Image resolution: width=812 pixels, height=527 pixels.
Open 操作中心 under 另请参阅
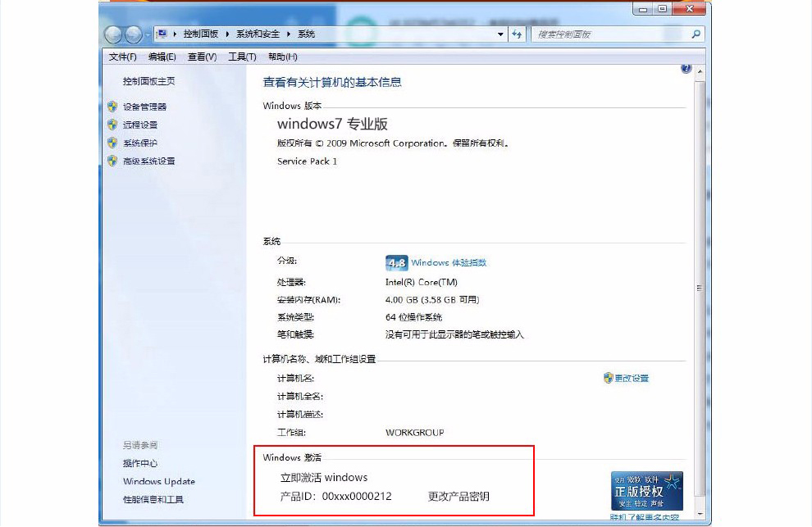(140, 463)
